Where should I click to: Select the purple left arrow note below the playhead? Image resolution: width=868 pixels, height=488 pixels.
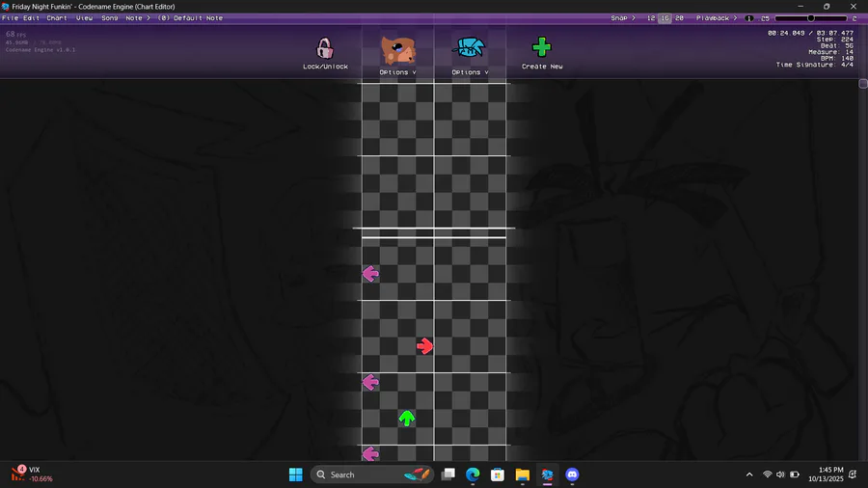click(370, 273)
